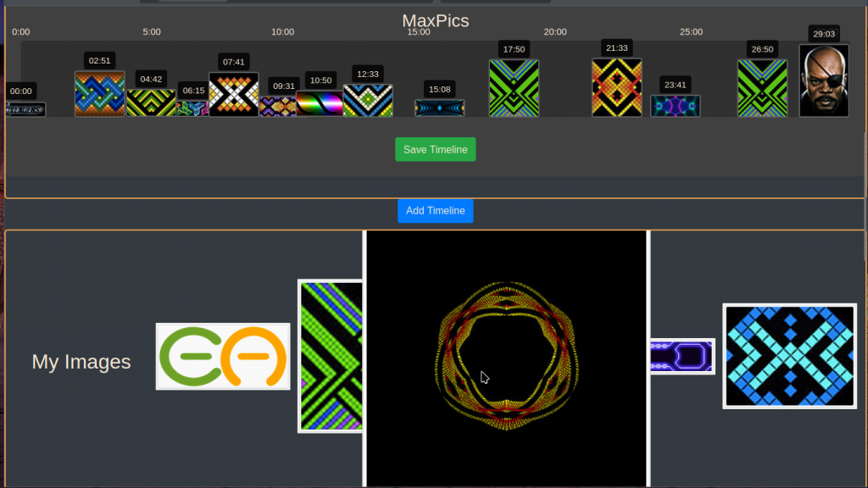The width and height of the screenshot is (868, 488).
Task: Click the 00:00 timeline marker label
Action: (21, 91)
